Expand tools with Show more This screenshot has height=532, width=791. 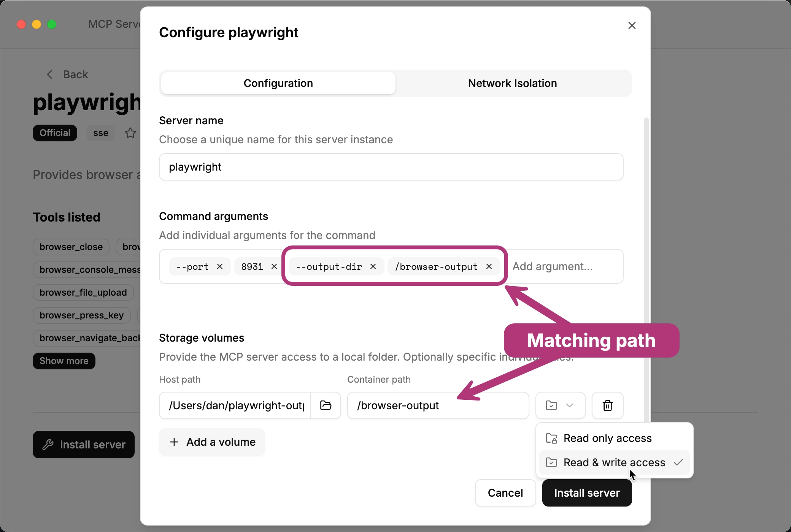point(64,361)
